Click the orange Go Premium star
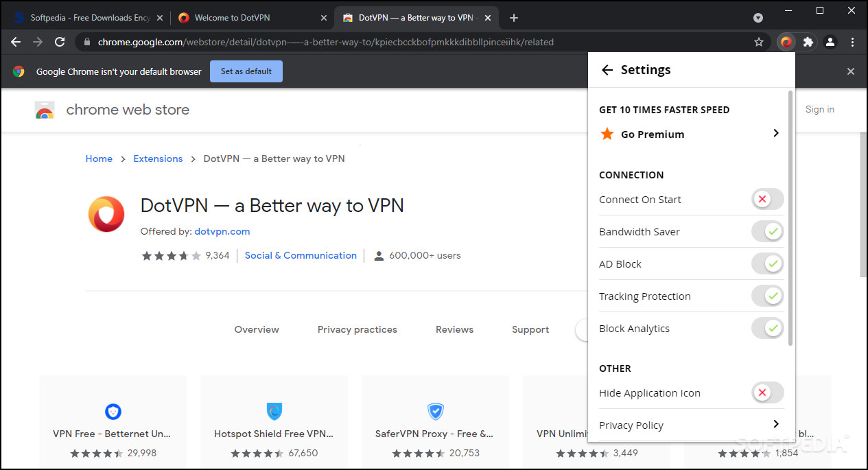The height and width of the screenshot is (470, 868). 607,134
